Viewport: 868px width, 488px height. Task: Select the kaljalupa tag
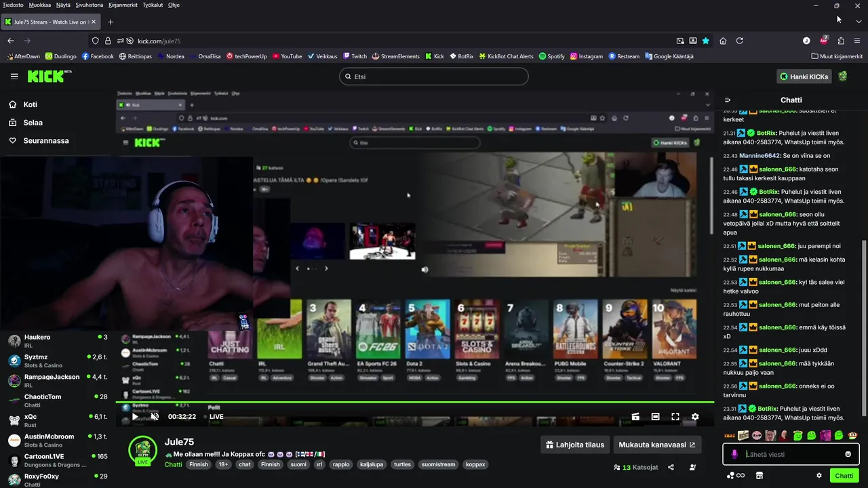tap(372, 465)
